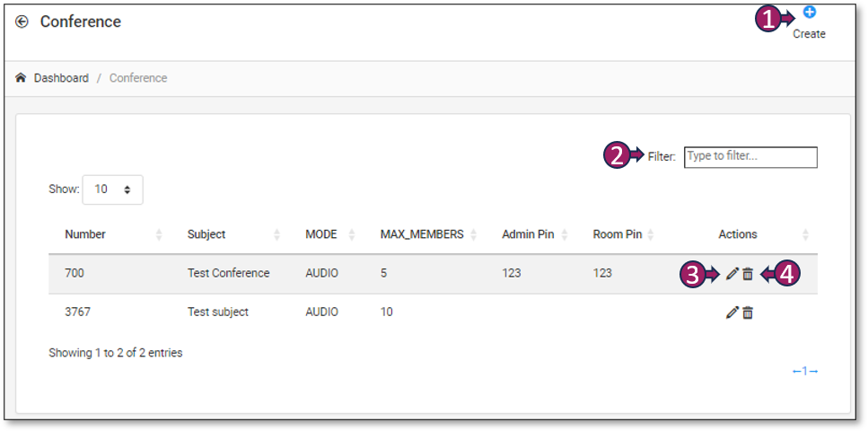Edit conference 3767 with pencil icon
868x431 pixels.
[x=732, y=312]
